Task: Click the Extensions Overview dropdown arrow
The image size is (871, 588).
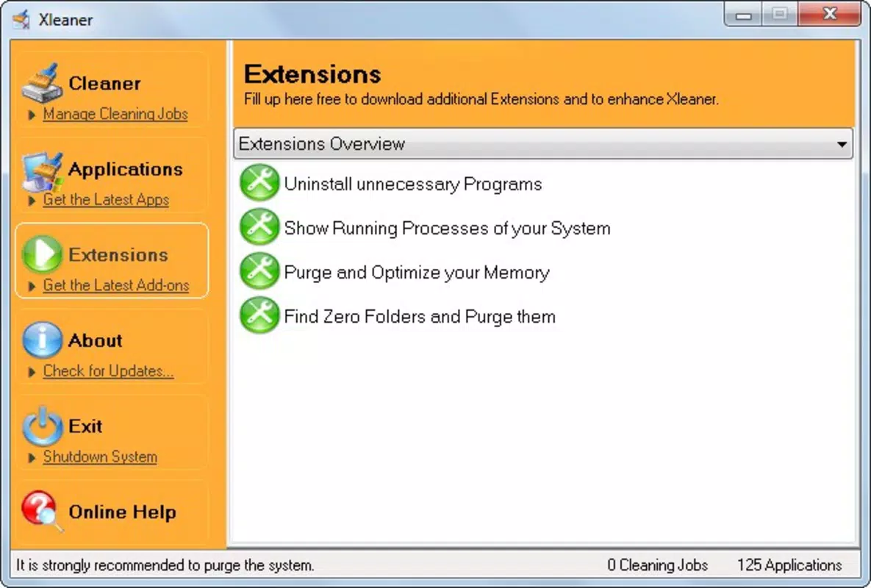Action: pos(842,144)
